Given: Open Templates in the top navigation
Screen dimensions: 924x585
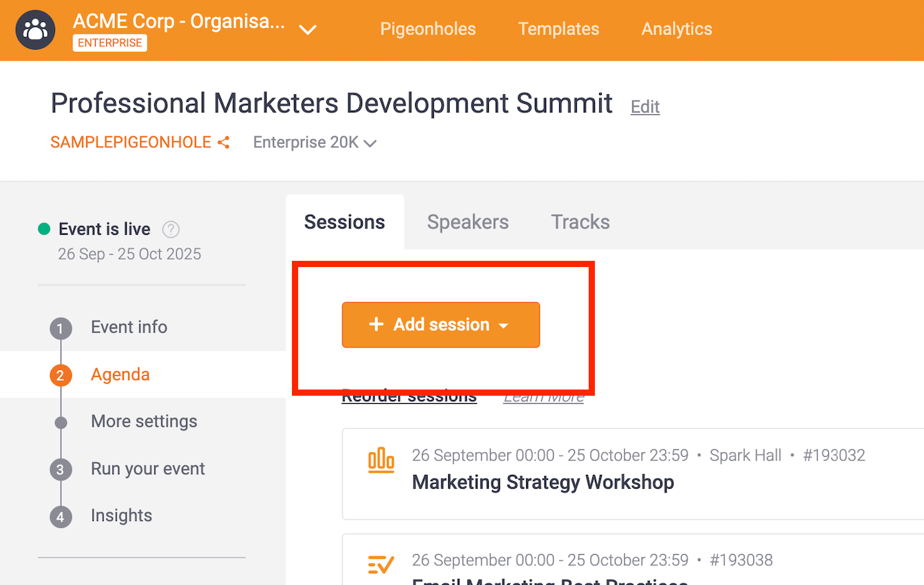Looking at the screenshot, I should tap(558, 29).
